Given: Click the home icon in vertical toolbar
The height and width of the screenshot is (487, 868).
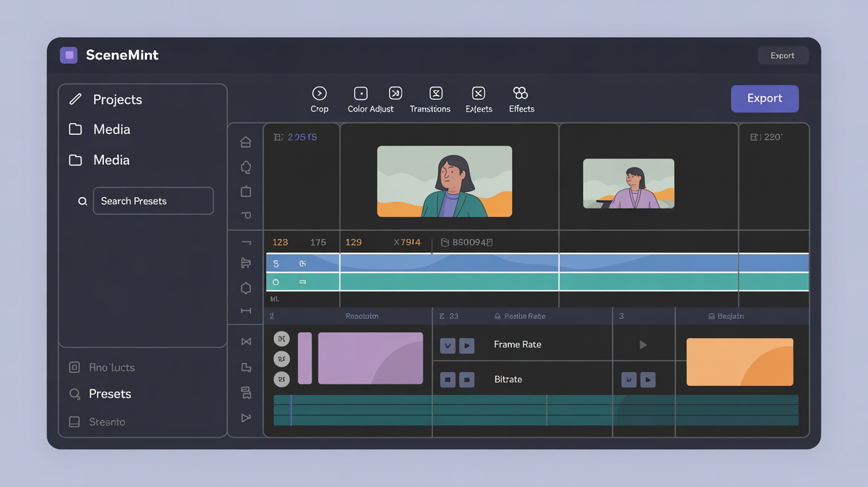Looking at the screenshot, I should 245,142.
